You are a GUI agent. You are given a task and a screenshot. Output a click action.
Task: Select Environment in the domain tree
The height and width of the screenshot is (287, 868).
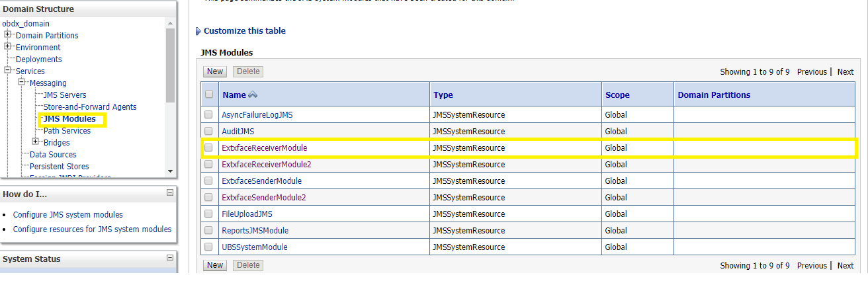(38, 48)
